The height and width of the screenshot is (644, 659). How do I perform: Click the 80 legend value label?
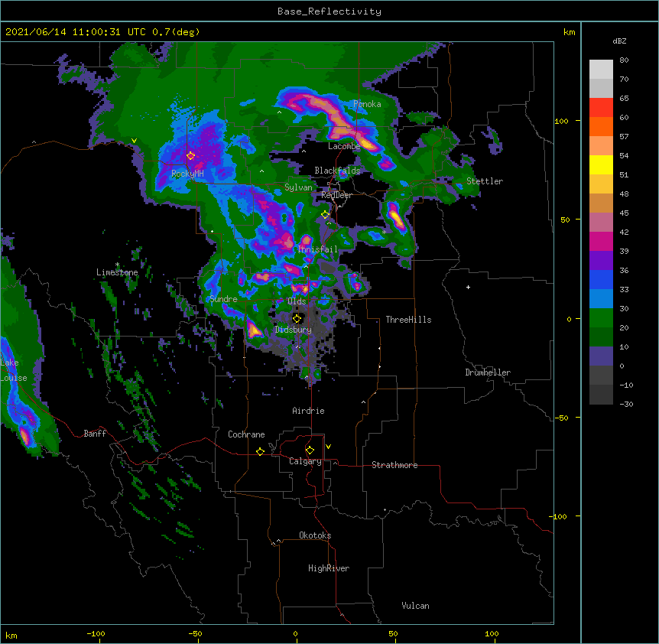pos(624,60)
